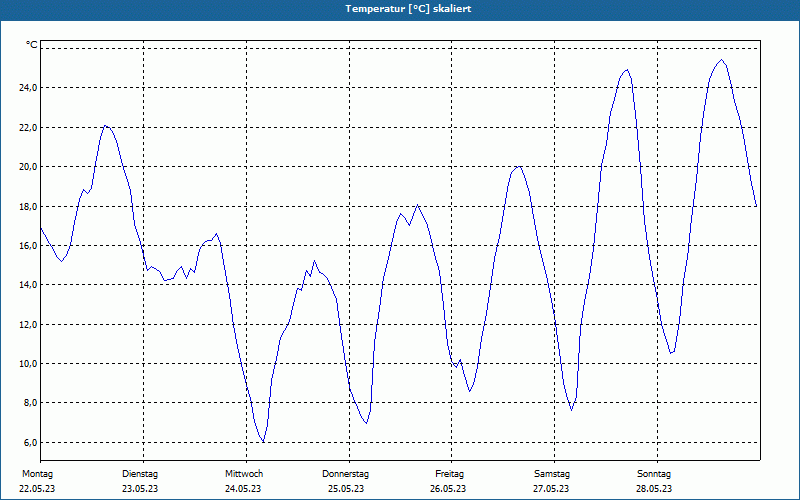
Task: Select the Donnerstag day label
Action: coord(345,474)
